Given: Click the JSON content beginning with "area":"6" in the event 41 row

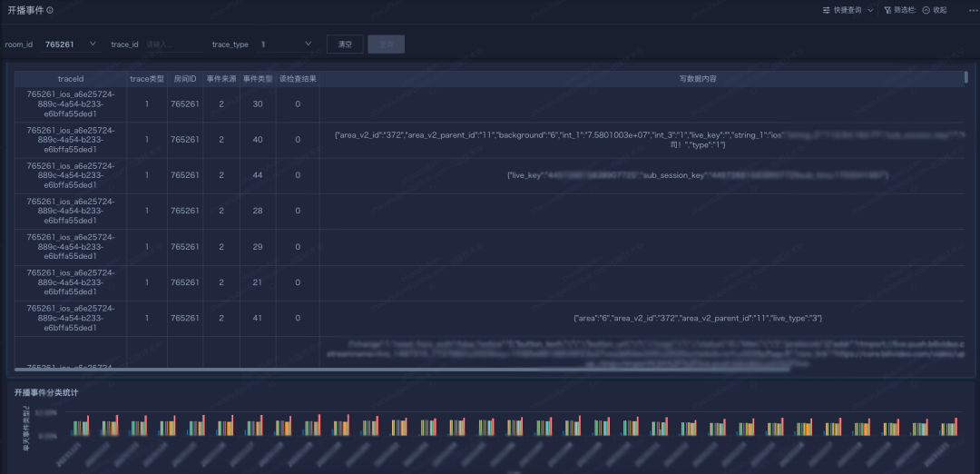Looking at the screenshot, I should tap(698, 319).
